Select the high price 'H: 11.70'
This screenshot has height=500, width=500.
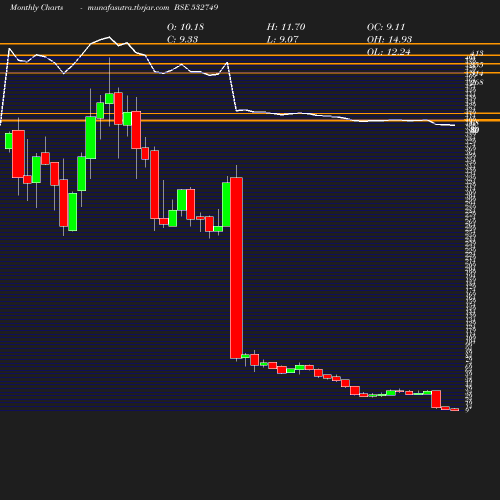click(x=286, y=27)
